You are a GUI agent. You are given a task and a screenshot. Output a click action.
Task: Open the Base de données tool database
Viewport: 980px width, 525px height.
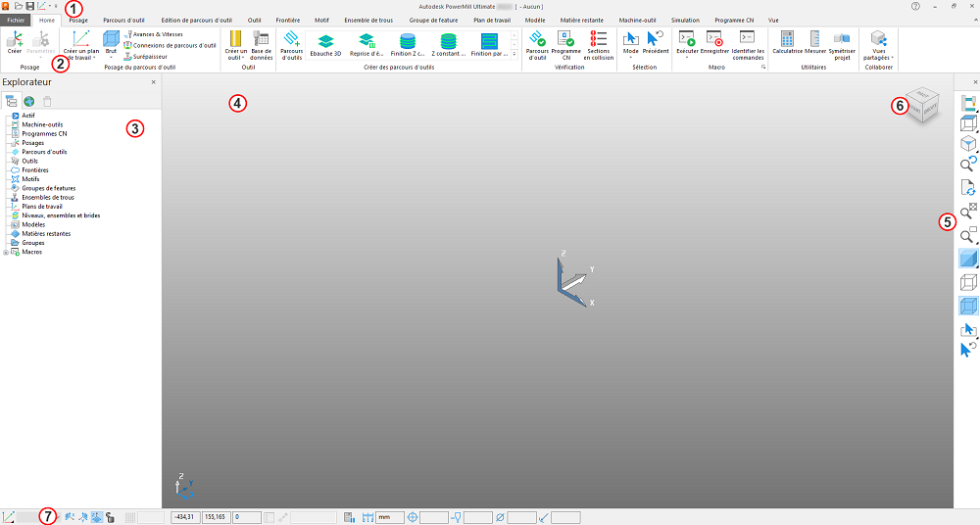tap(262, 45)
